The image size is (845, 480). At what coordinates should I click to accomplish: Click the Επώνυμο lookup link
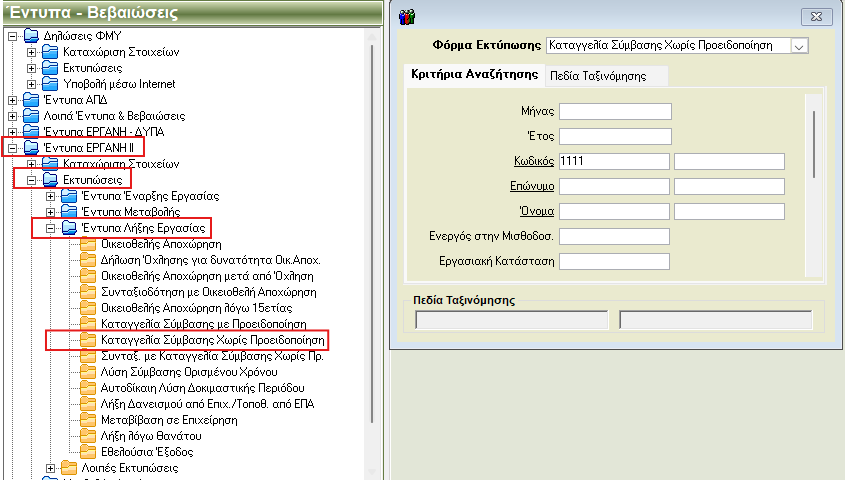click(x=533, y=186)
